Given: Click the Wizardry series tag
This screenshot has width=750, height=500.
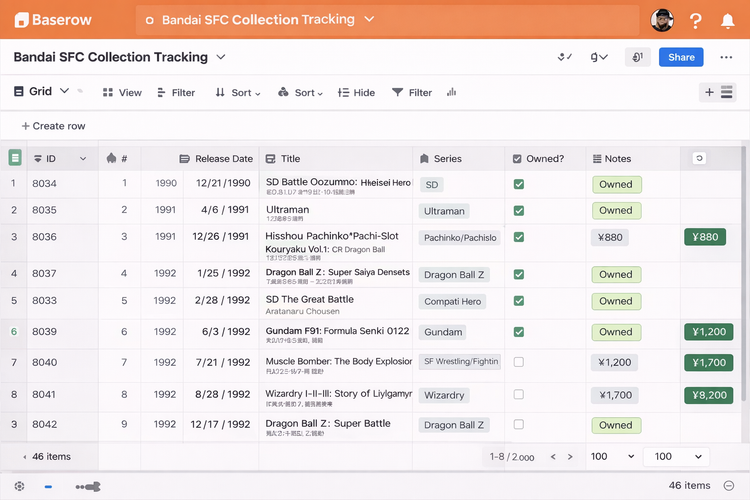Looking at the screenshot, I should (x=444, y=395).
